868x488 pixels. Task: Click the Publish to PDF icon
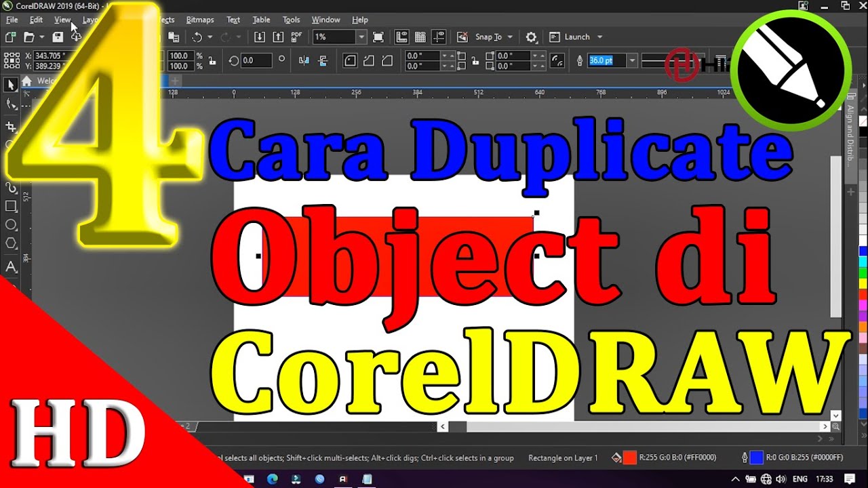click(296, 37)
